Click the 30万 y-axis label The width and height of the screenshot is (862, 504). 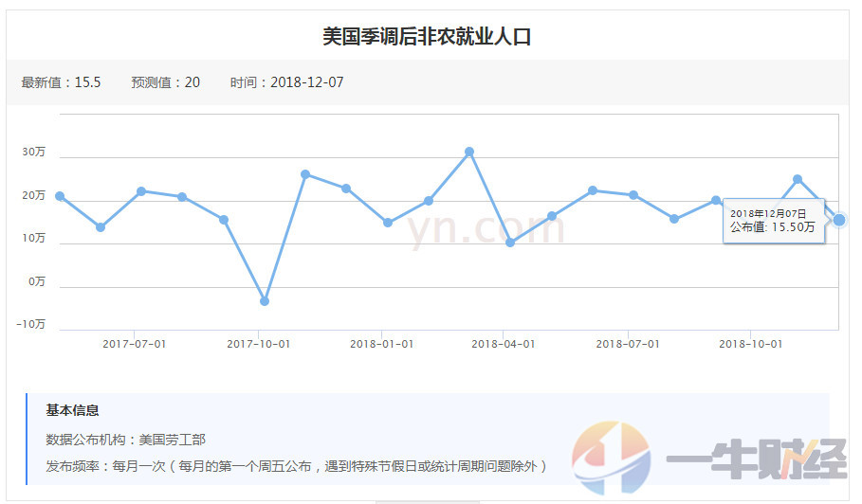[33, 152]
